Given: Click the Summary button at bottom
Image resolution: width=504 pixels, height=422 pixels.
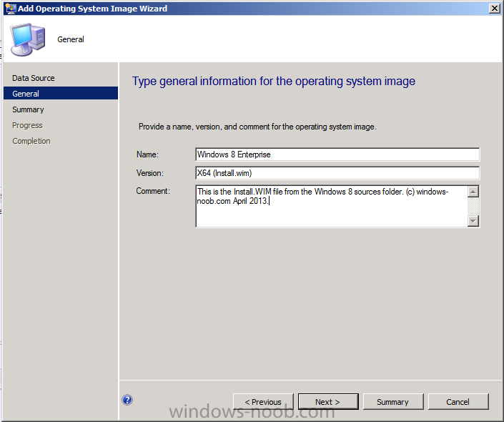Looking at the screenshot, I should (x=392, y=402).
